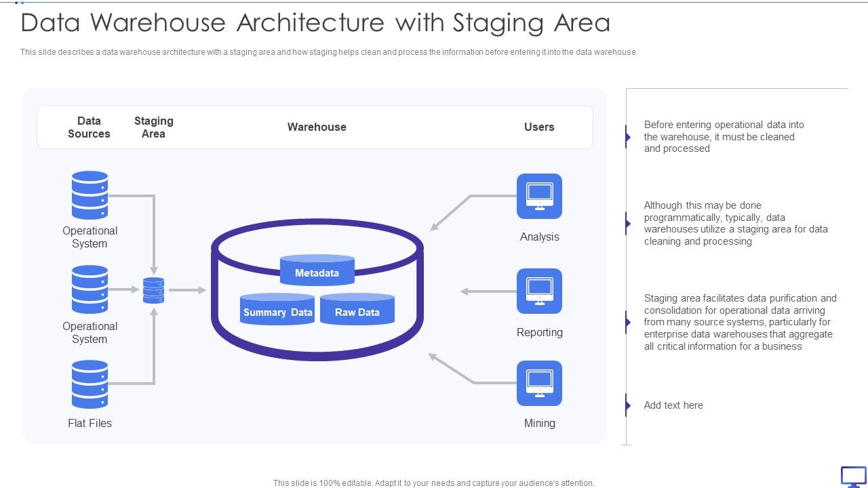Click the Users header
Viewport: 868px width, 488px height.
pyautogui.click(x=539, y=127)
